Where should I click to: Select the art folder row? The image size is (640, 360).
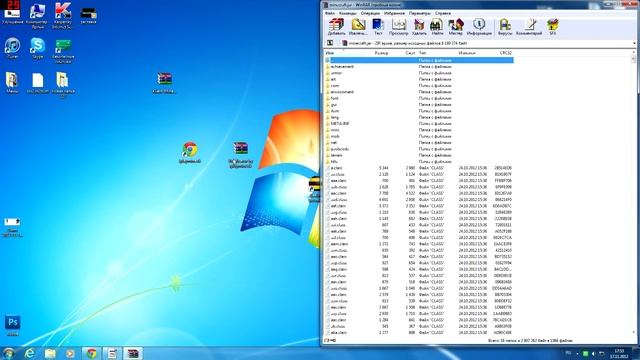419,79
